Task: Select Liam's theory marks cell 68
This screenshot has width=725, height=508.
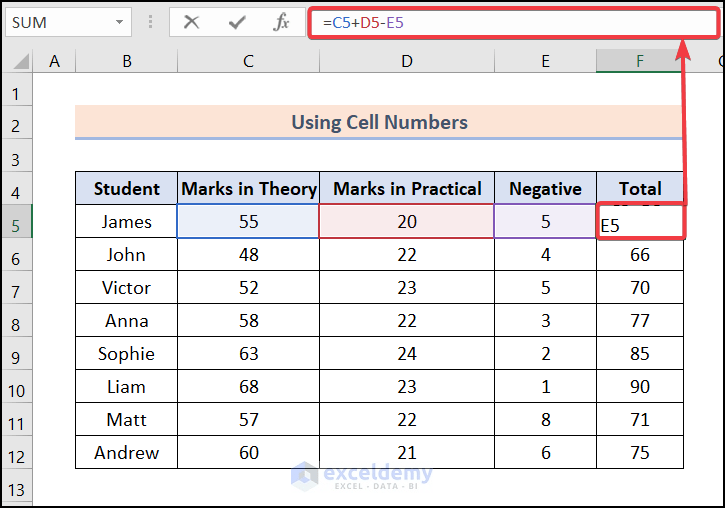Action: [x=248, y=386]
